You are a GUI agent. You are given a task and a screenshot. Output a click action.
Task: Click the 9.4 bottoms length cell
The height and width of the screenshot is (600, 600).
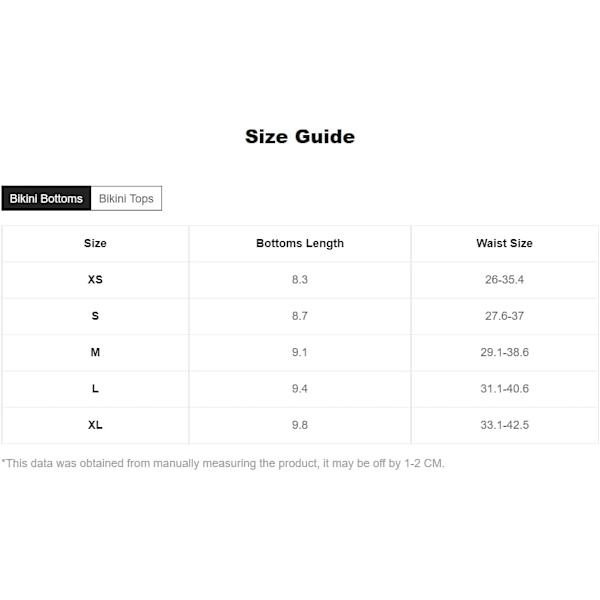pyautogui.click(x=300, y=389)
